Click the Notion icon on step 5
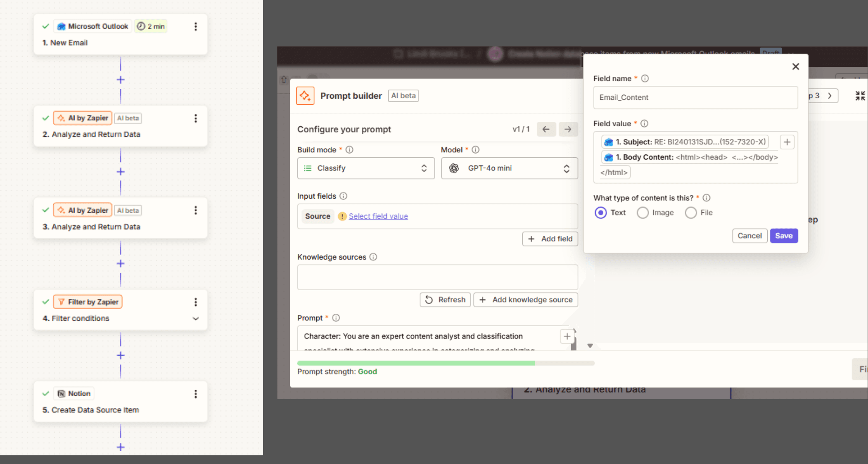 click(61, 393)
